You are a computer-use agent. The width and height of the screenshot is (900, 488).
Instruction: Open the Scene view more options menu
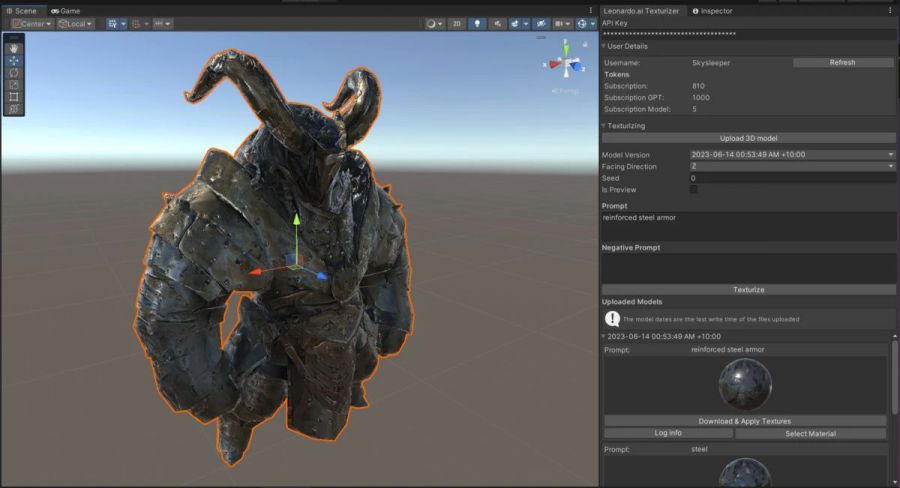(591, 10)
